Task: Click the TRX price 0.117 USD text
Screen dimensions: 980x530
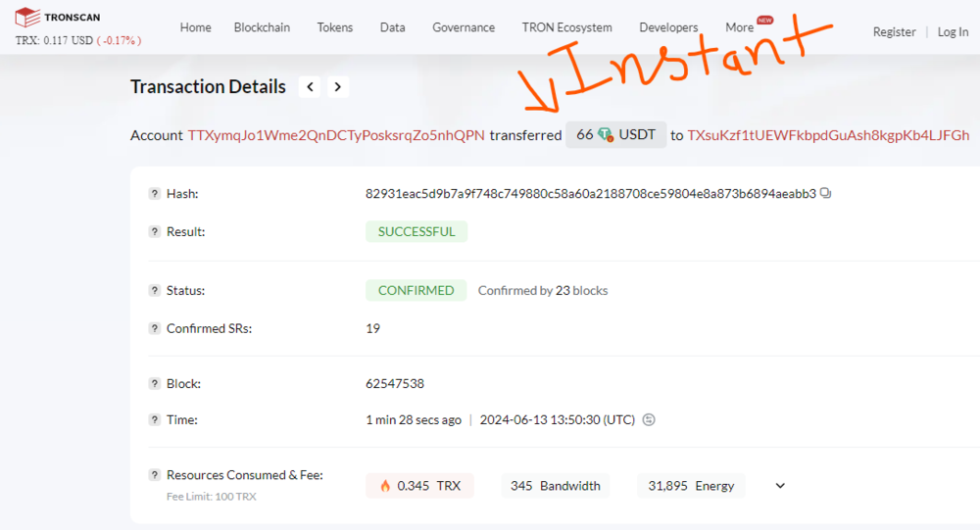Action: pyautogui.click(x=54, y=40)
